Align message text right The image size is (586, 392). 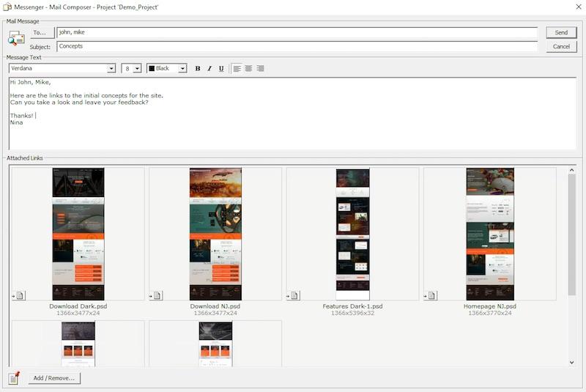[x=260, y=69]
